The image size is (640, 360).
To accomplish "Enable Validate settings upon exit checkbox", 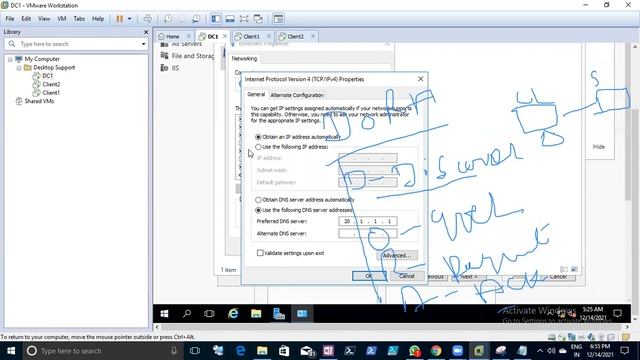I will pyautogui.click(x=260, y=253).
